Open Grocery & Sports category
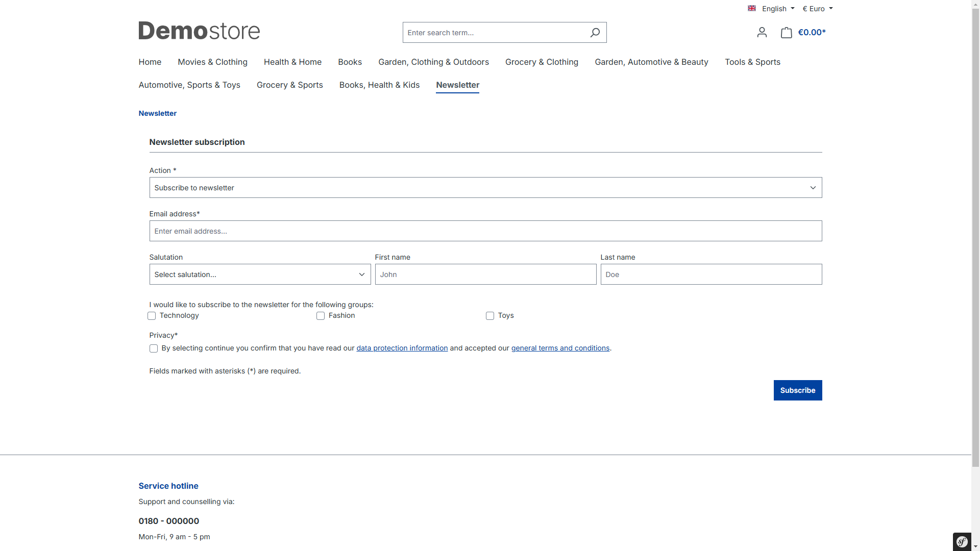 (289, 85)
